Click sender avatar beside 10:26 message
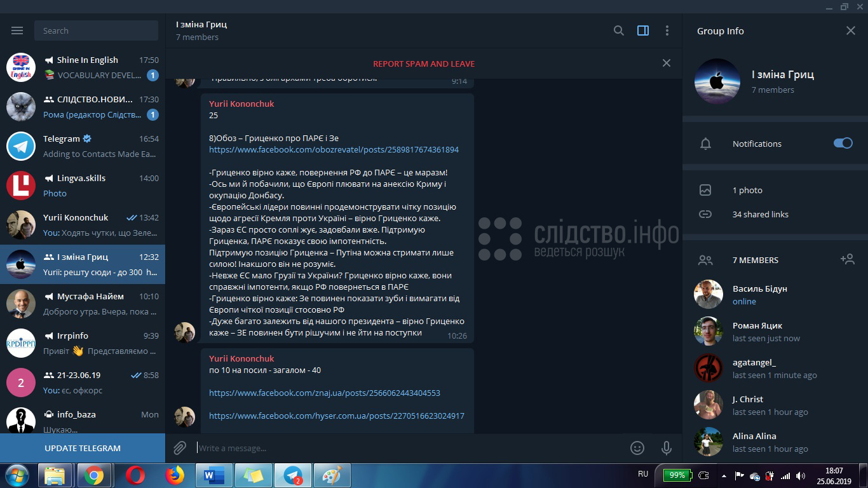 pos(185,332)
